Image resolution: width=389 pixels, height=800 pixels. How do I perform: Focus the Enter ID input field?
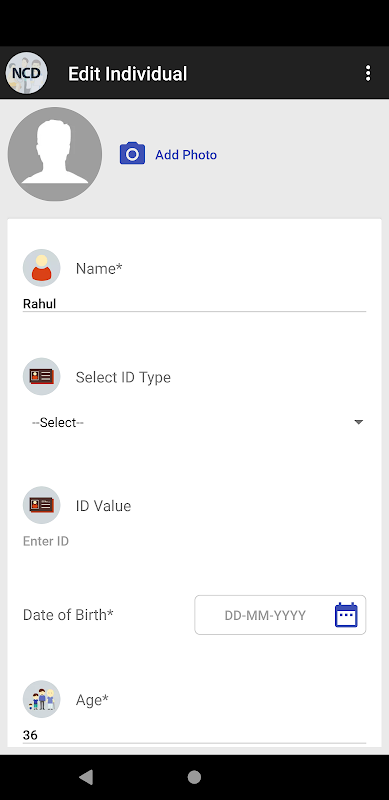[x=194, y=541]
